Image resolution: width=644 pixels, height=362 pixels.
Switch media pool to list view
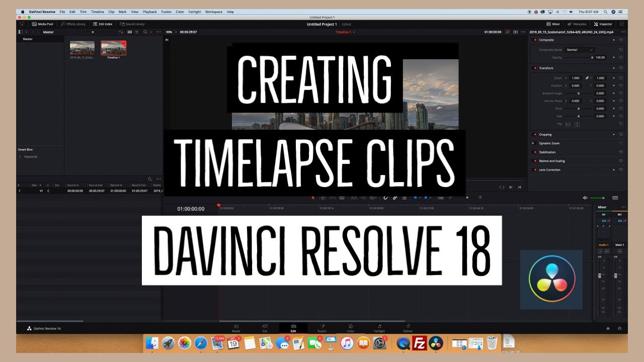click(137, 32)
